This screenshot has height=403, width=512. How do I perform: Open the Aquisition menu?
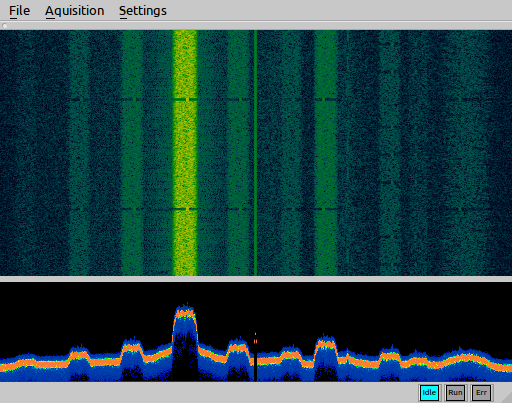[x=75, y=11]
